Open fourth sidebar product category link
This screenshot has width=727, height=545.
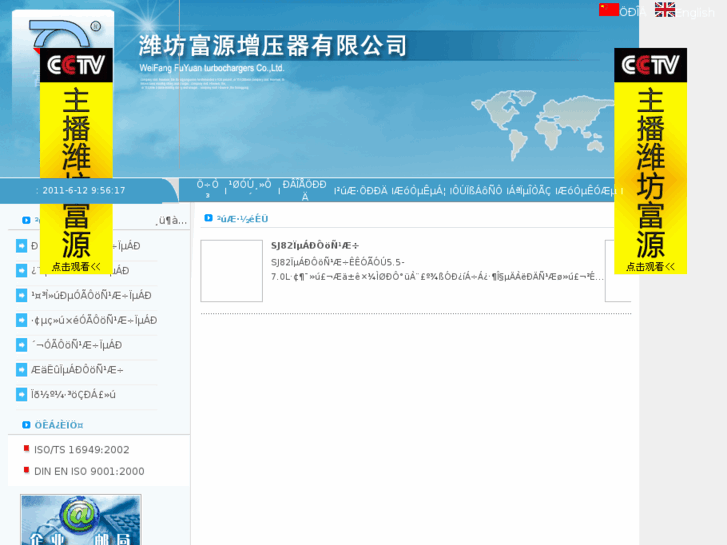click(x=94, y=320)
